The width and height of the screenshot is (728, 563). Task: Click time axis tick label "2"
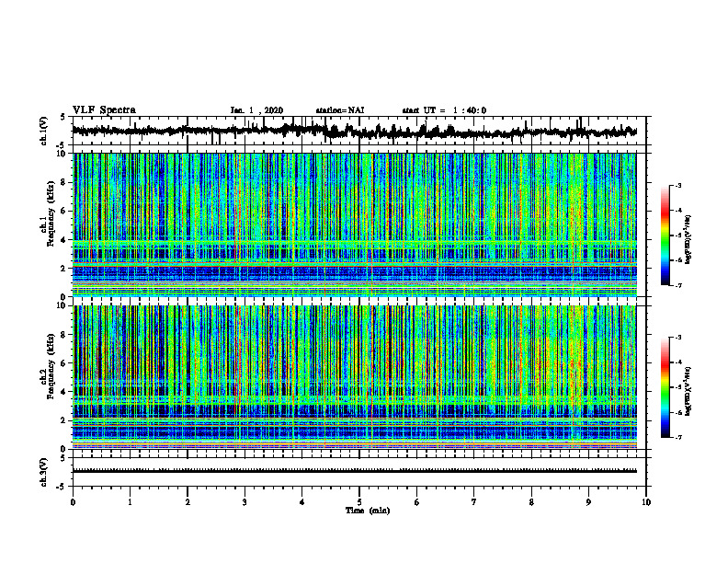(x=188, y=502)
